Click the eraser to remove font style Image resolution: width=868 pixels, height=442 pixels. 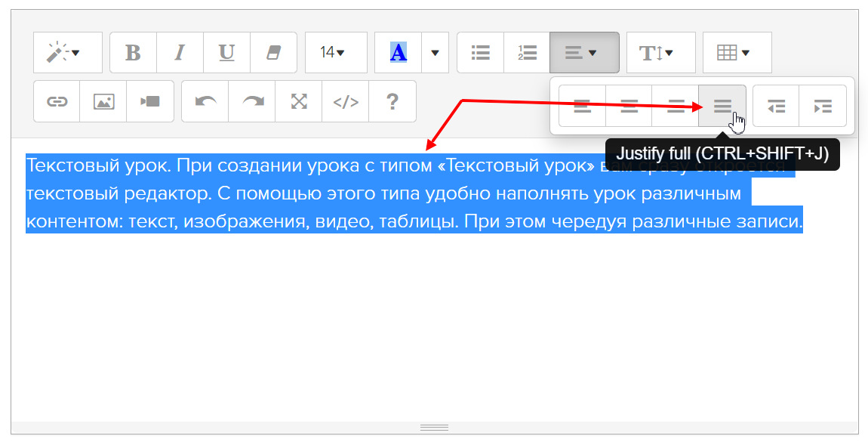273,53
